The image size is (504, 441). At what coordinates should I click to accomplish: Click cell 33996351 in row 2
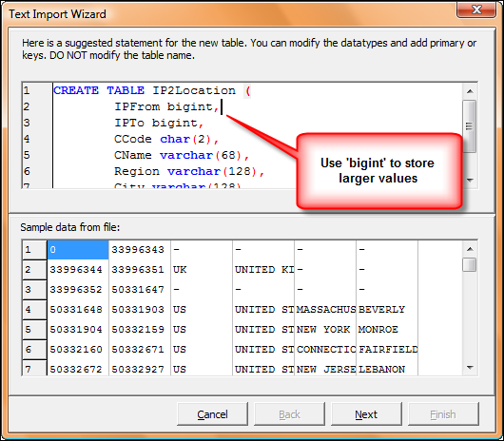[140, 270]
